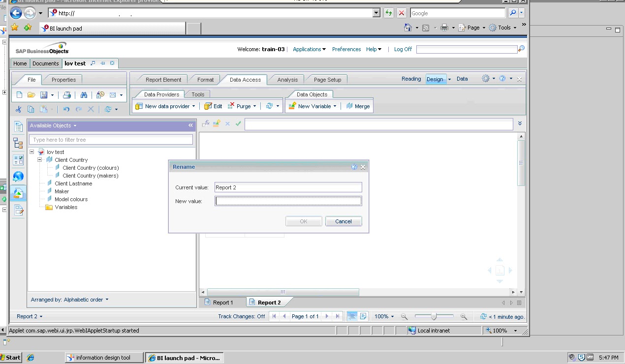Screen dimensions: 625x364
Task: Open the Find (binoculars) tool
Action: point(84,95)
